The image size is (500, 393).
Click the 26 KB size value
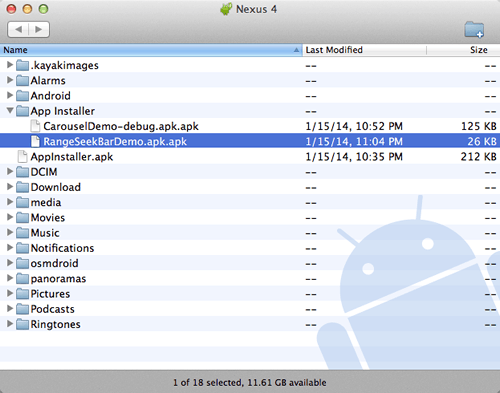482,142
